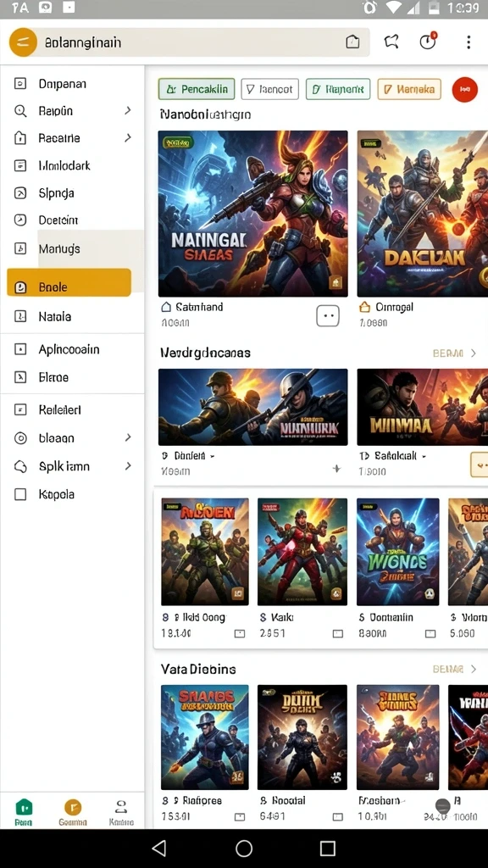Click the Donhenliin game title
The width and height of the screenshot is (488, 868).
[x=391, y=617]
